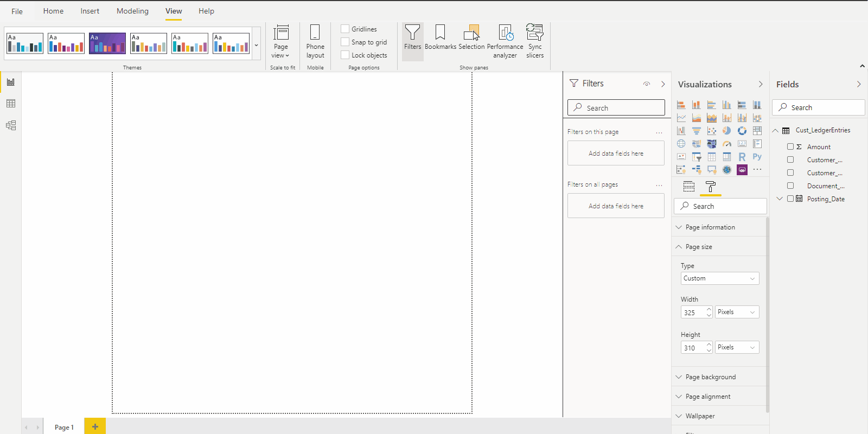This screenshot has height=434, width=868.
Task: Apply the purple background theme swatch
Action: tap(107, 43)
